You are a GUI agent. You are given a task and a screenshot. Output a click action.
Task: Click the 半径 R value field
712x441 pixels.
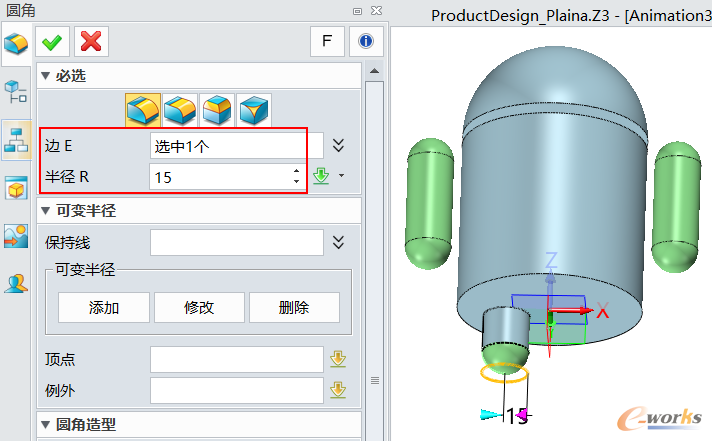220,177
